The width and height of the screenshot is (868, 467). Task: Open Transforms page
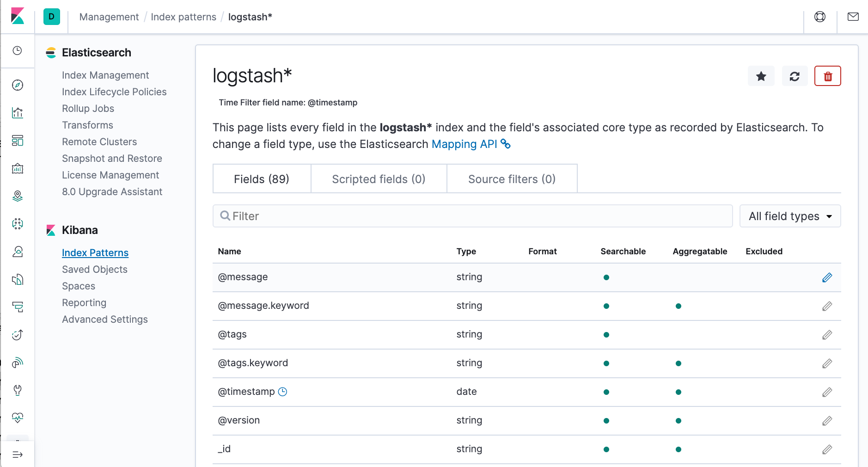point(87,125)
